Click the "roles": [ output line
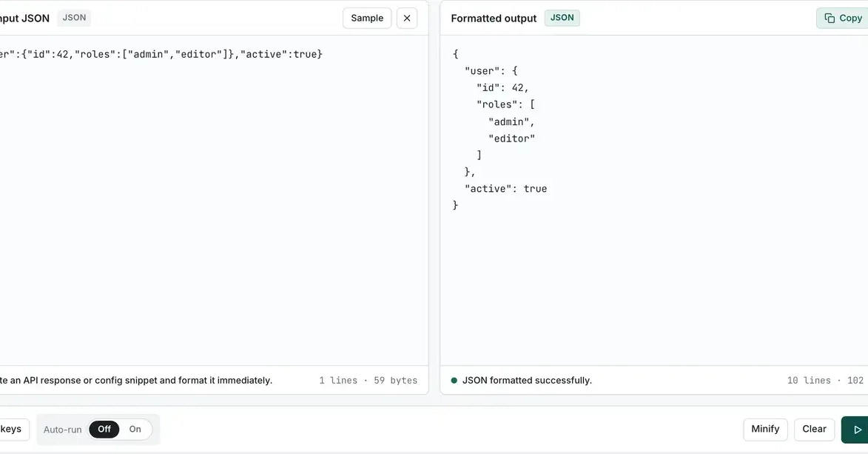Image resolution: width=868 pixels, height=454 pixels. pos(505,104)
